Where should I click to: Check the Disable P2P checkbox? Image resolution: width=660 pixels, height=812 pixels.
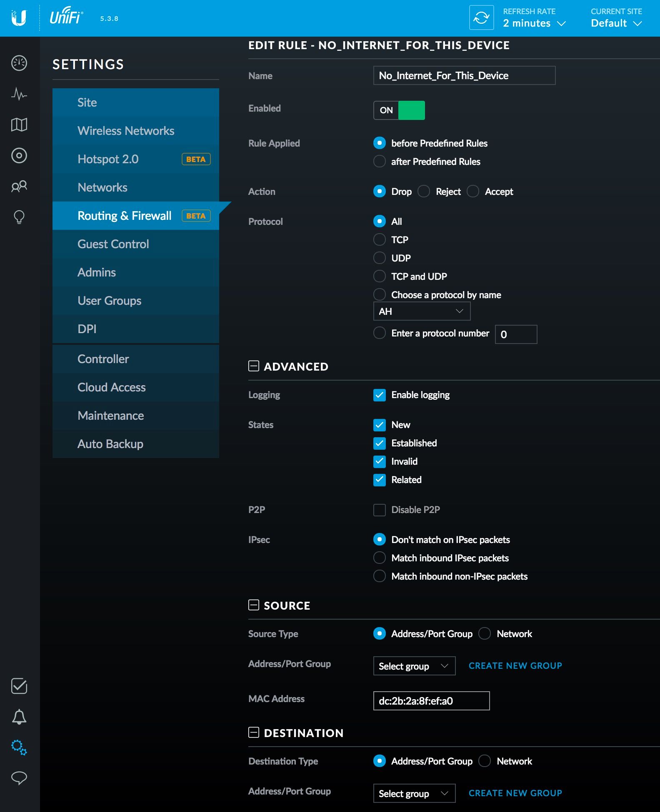pyautogui.click(x=380, y=510)
